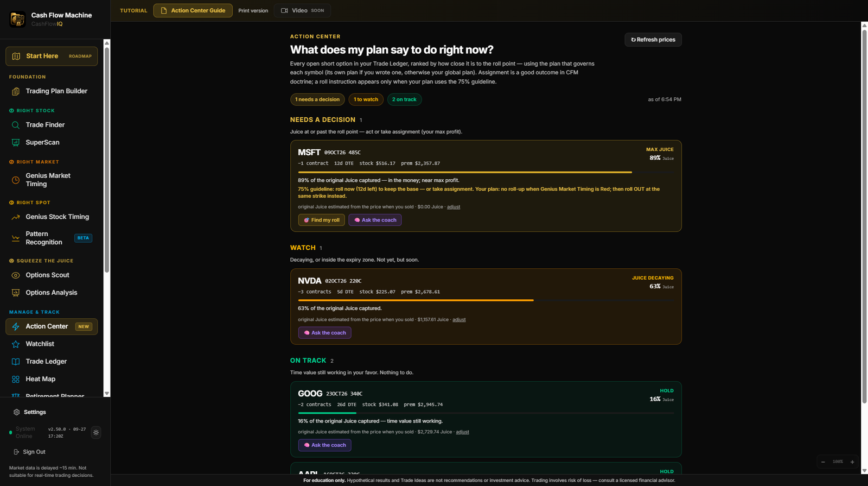Open the Video tab marked SOON
Screen dimensions: 868x486
point(302,10)
